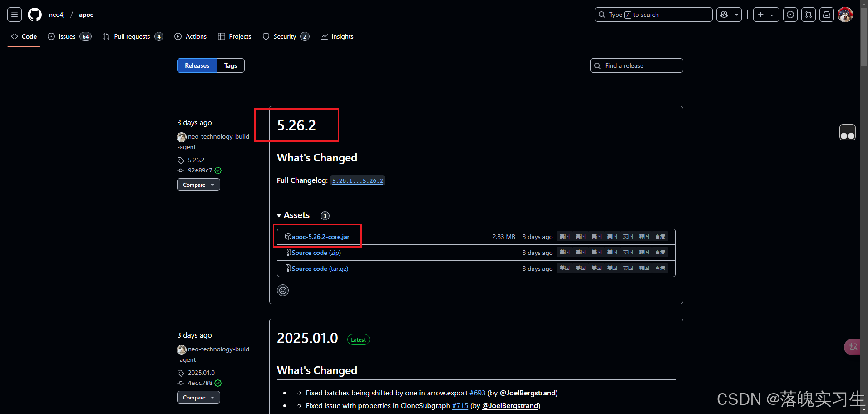868x414 pixels.
Task: Open changelog link 5.26.1...5.26.2
Action: click(358, 180)
